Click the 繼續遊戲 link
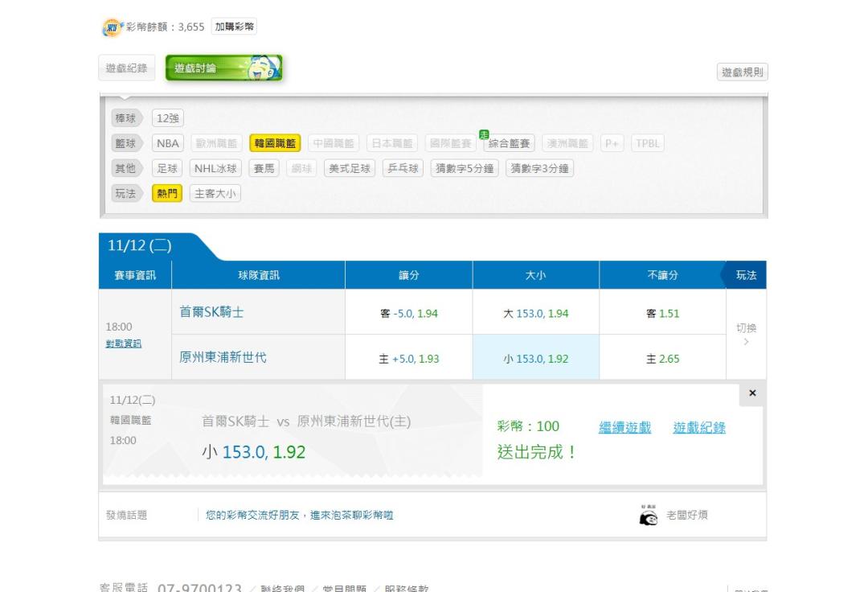 coord(625,428)
